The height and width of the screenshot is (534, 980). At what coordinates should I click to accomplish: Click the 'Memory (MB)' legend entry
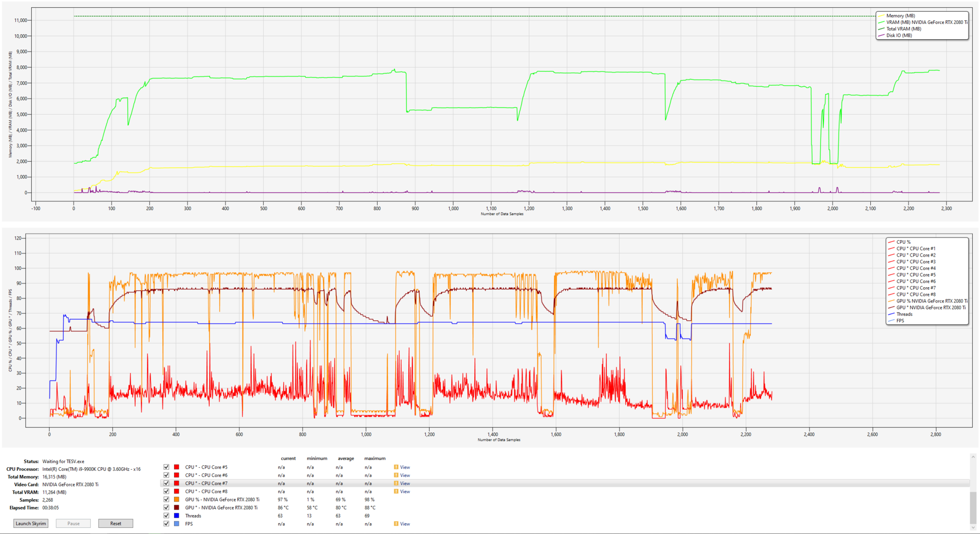click(900, 16)
